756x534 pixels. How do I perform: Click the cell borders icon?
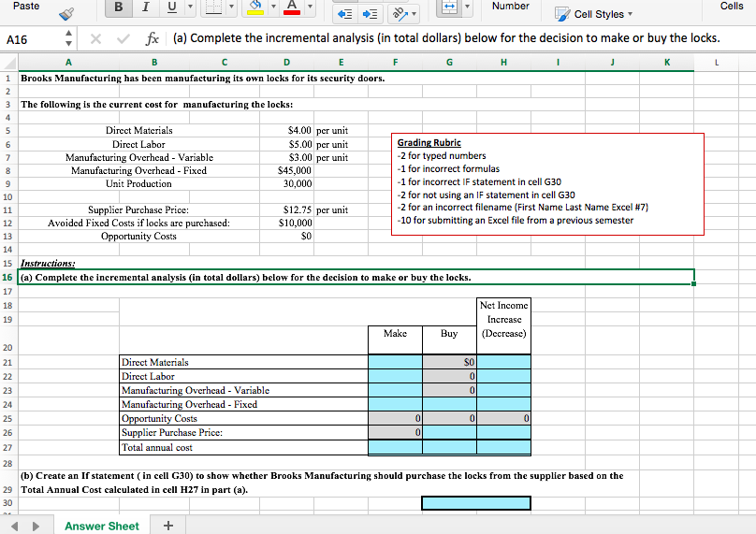(214, 7)
